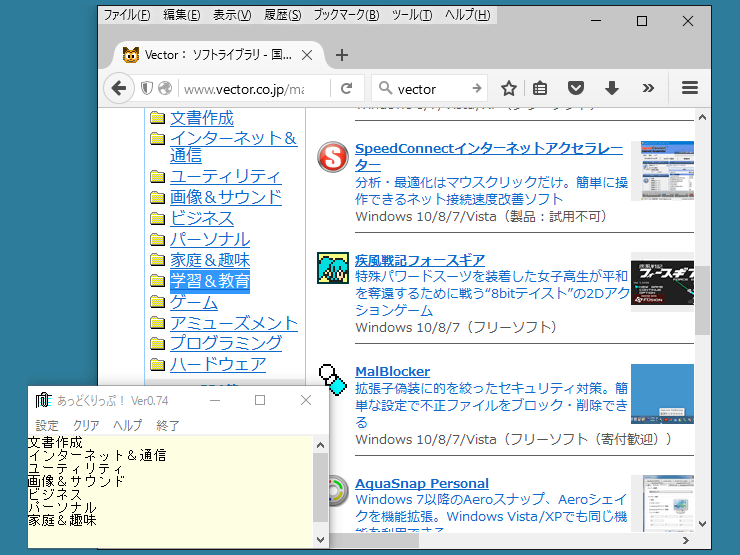Click the browser back arrow button

[119, 88]
